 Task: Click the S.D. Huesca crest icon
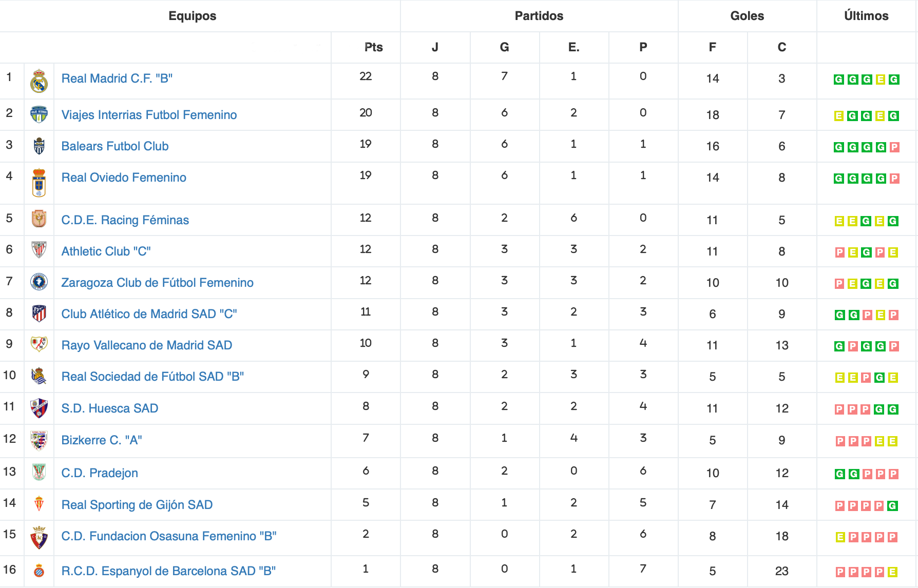click(39, 408)
